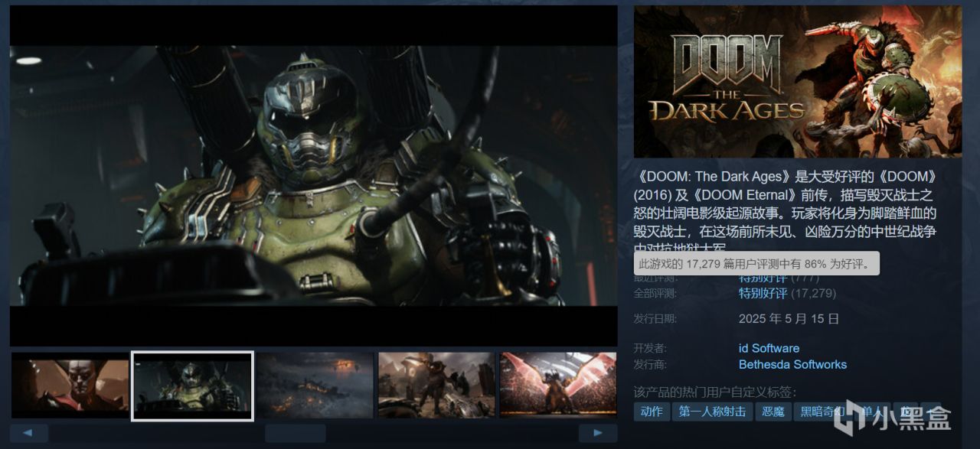The width and height of the screenshot is (980, 449).
Task: Open the id Software developer link
Action: [x=769, y=348]
